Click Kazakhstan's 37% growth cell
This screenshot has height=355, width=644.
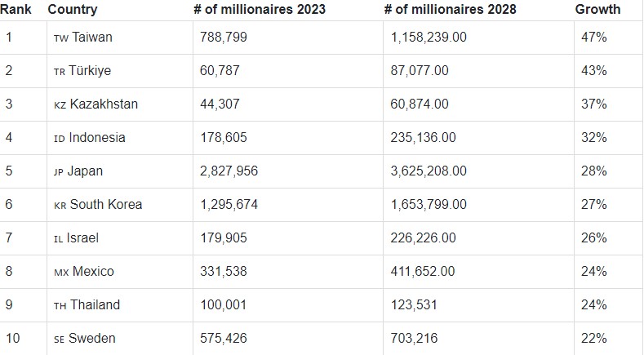(593, 105)
